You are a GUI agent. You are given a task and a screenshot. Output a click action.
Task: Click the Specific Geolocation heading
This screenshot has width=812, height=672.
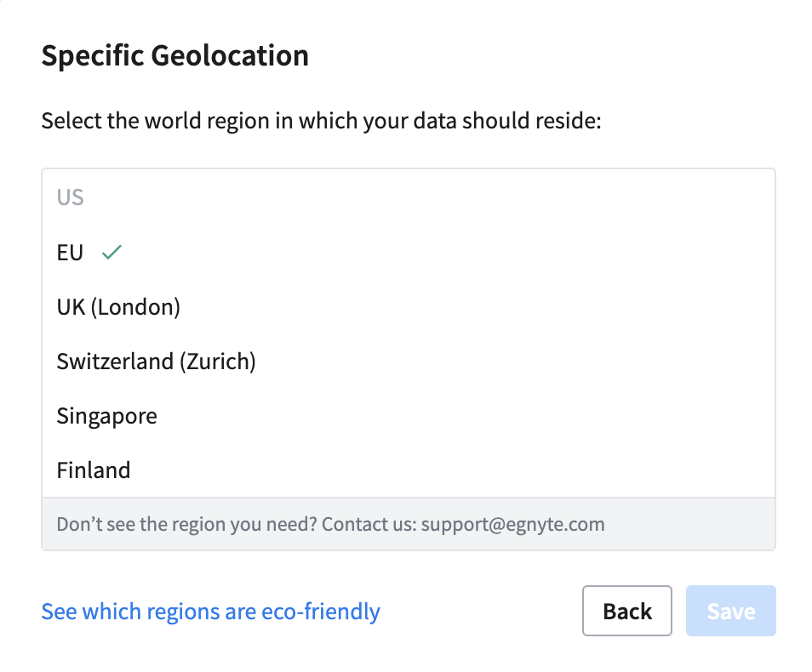tap(174, 56)
